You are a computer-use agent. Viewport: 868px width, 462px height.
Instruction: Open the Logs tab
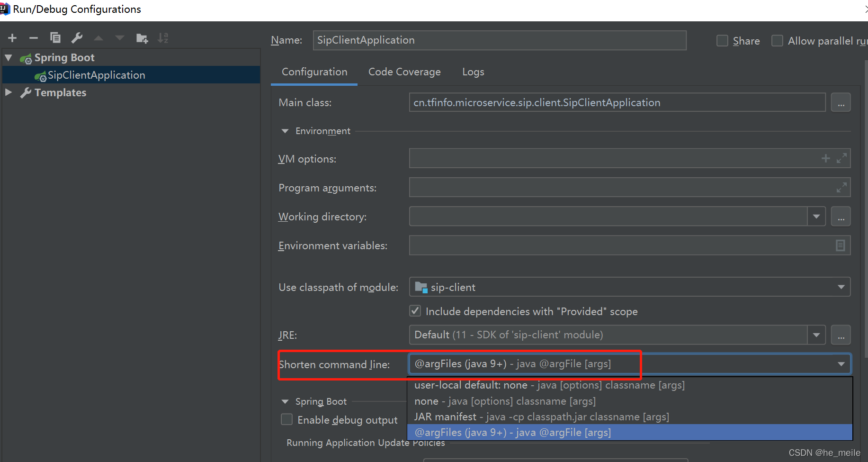click(473, 72)
